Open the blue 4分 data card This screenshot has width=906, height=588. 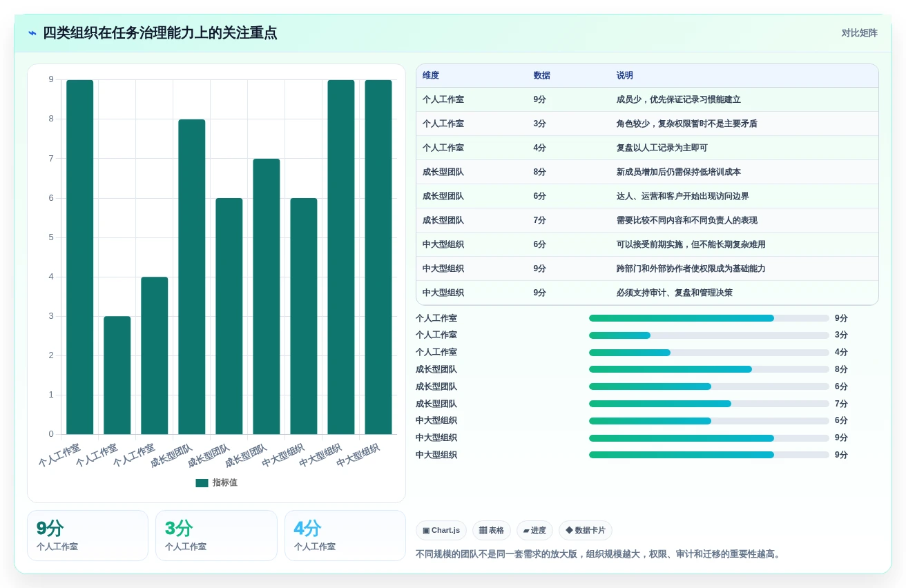(x=345, y=536)
